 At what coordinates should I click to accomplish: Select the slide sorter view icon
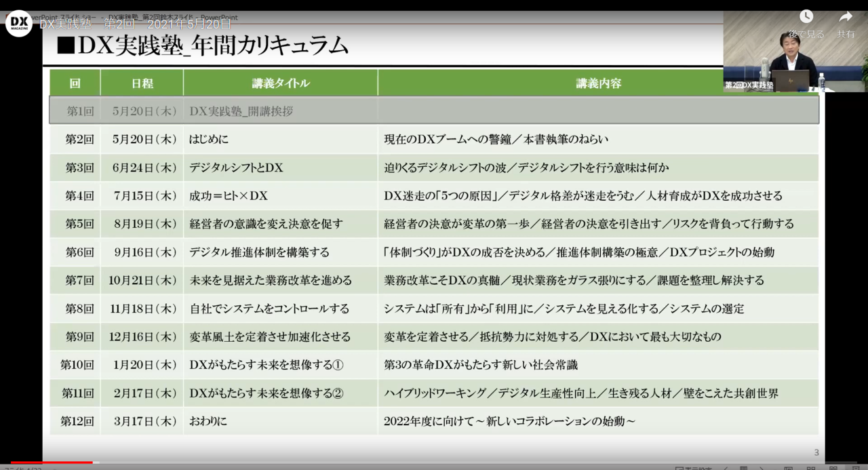click(x=811, y=468)
